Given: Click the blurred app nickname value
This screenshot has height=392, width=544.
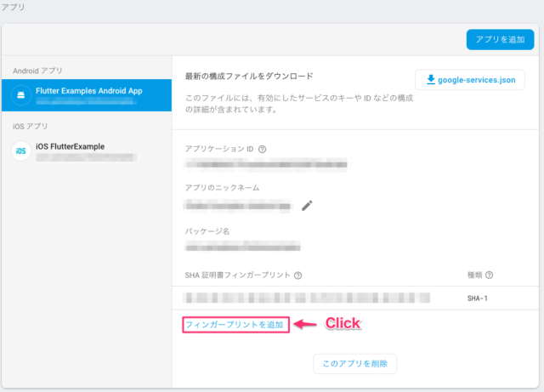Looking at the screenshot, I should 238,206.
